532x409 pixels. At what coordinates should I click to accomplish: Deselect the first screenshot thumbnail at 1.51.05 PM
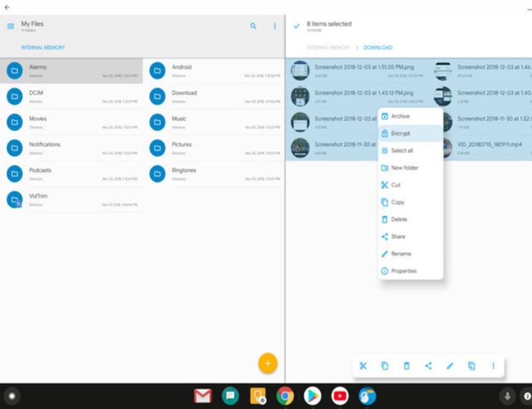click(x=300, y=70)
